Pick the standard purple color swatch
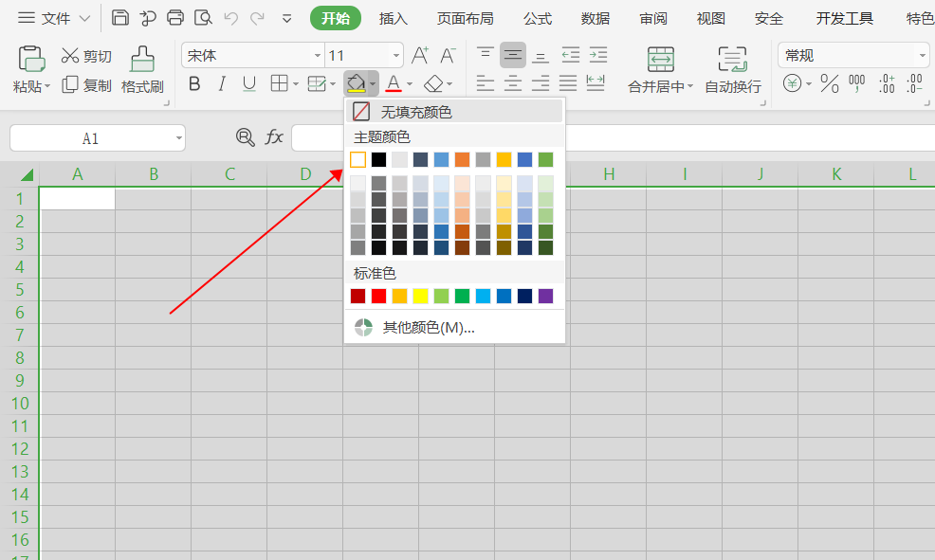 click(545, 296)
